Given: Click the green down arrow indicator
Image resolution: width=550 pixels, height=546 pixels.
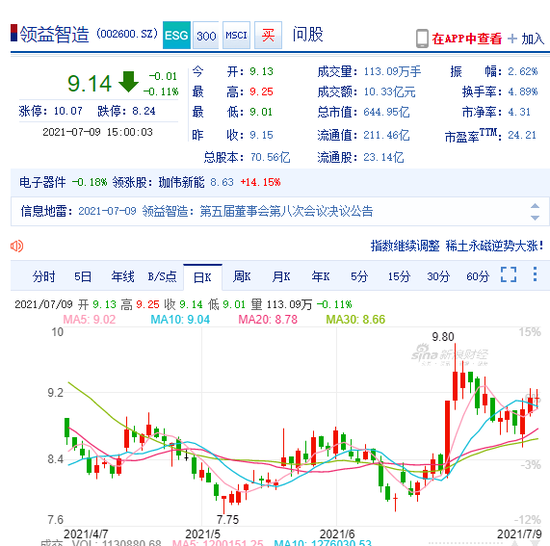Looking at the screenshot, I should [x=128, y=81].
